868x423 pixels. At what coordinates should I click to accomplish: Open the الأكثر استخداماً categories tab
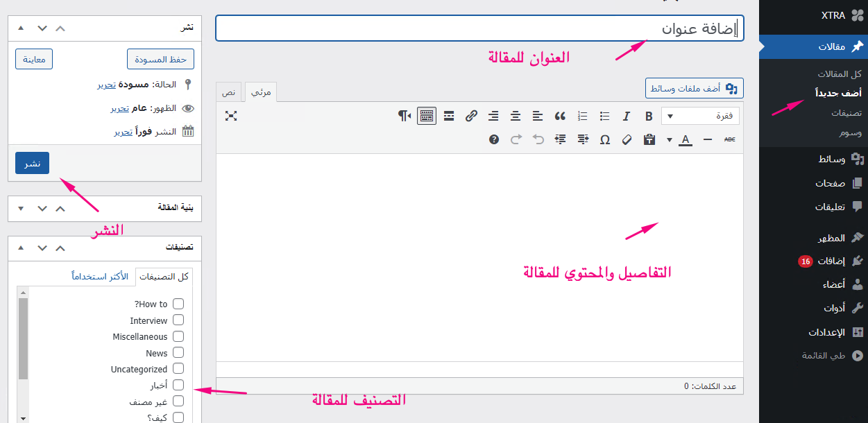click(100, 277)
